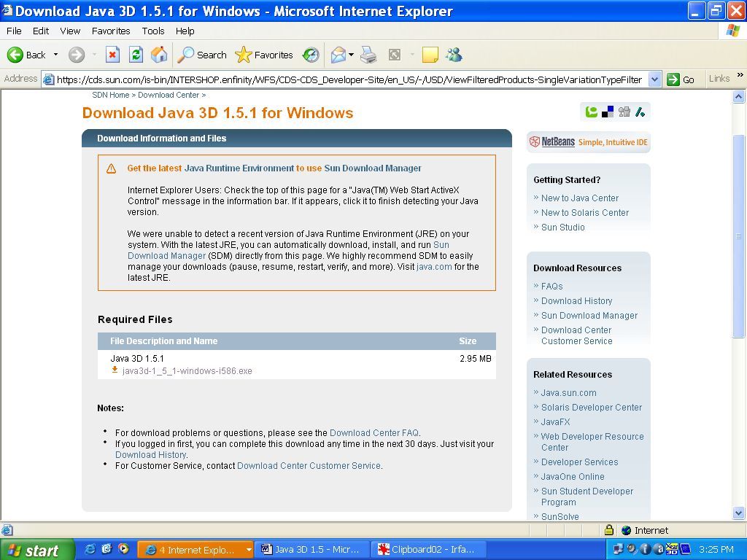Click the page icon in address bar
Screen dimensions: 747x560
point(49,79)
